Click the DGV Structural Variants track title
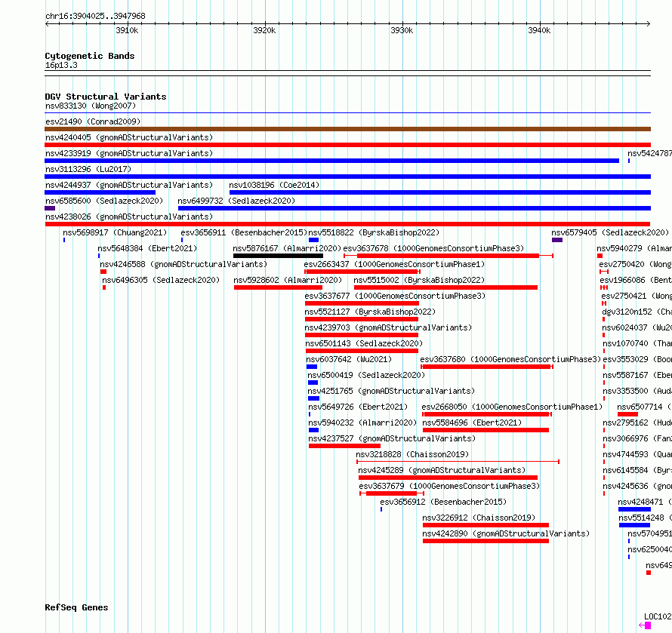The height and width of the screenshot is (633, 672). pos(106,97)
